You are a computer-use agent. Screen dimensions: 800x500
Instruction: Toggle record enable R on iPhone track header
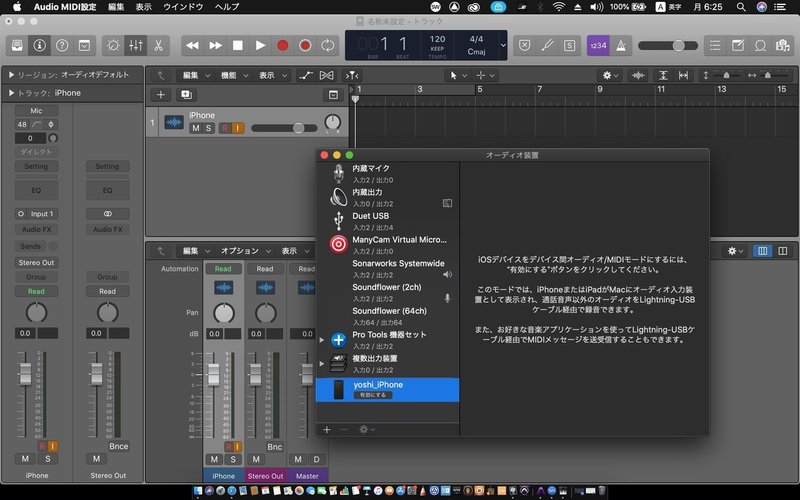[x=225, y=128]
